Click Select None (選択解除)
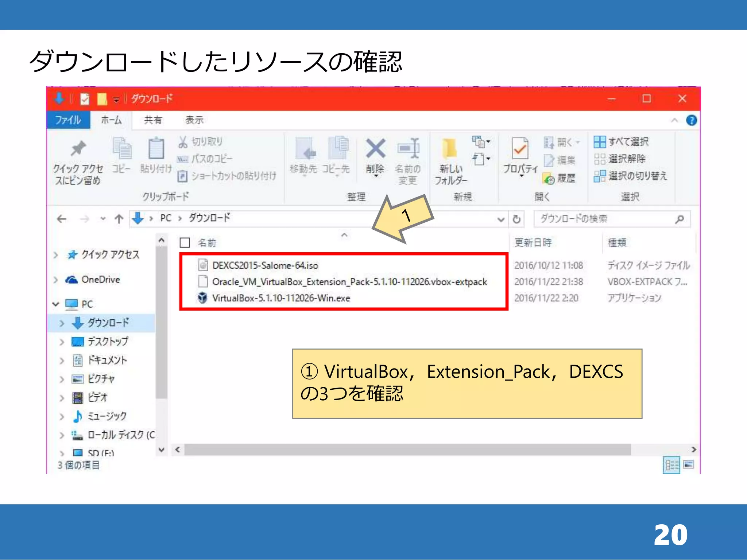 (619, 159)
